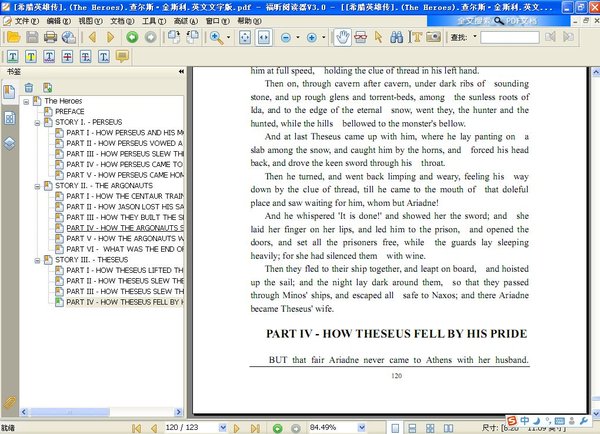Click the Zoom In magnifier tool
Screen dimensions: 600x434
coord(217,37)
